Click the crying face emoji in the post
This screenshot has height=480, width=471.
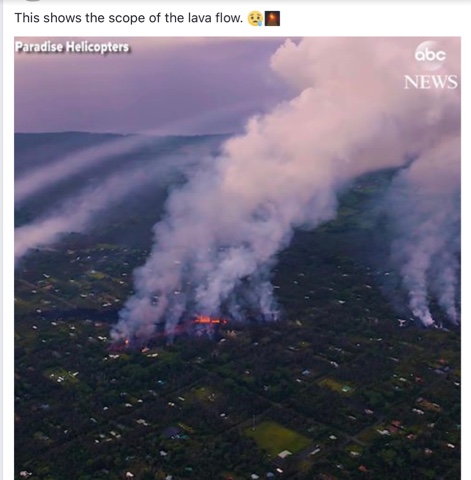pos(255,18)
